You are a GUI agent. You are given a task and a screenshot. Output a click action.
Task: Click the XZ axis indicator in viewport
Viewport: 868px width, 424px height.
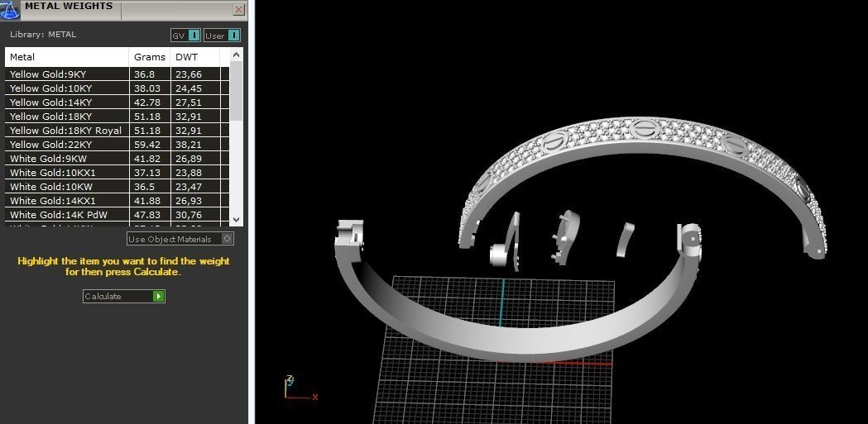[300, 388]
